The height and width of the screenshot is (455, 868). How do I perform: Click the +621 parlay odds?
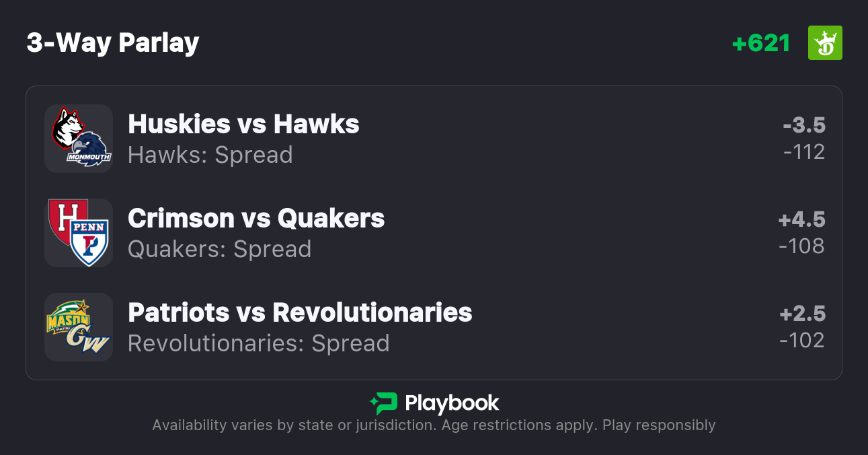tap(761, 43)
